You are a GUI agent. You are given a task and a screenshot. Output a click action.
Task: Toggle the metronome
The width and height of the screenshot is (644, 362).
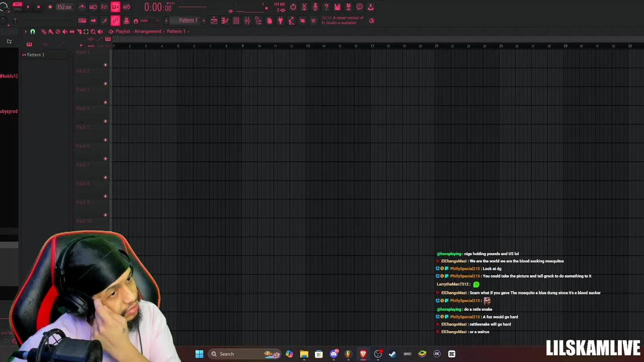(82, 7)
